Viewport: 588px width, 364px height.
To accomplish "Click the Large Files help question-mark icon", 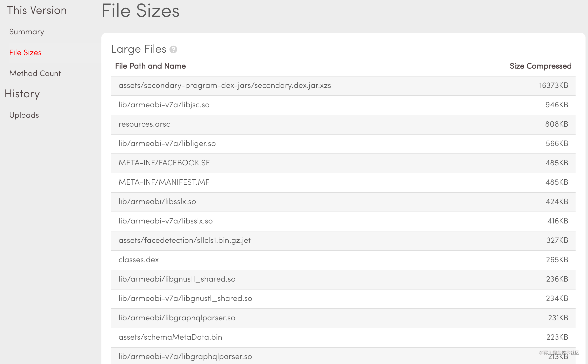I will [173, 49].
